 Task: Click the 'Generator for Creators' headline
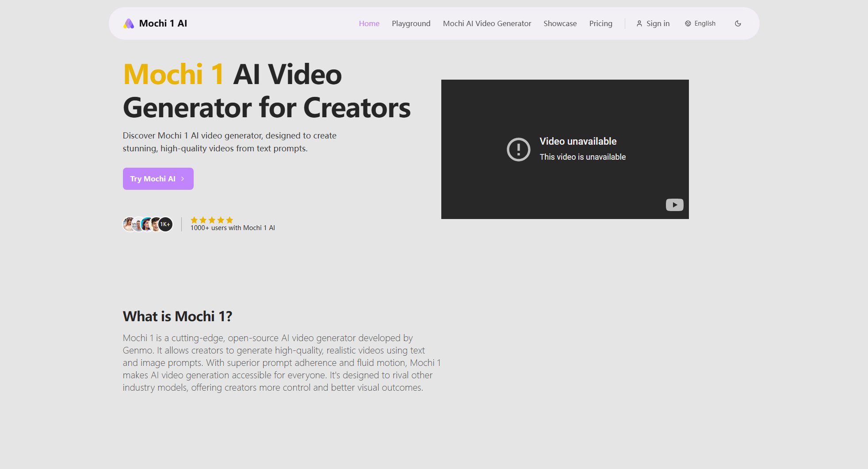267,108
